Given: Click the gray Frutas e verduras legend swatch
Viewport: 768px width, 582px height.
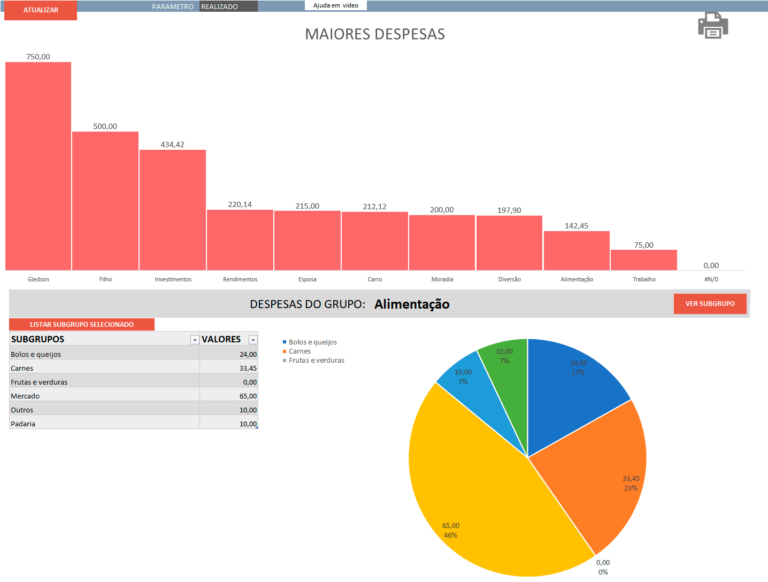Looking at the screenshot, I should [284, 361].
